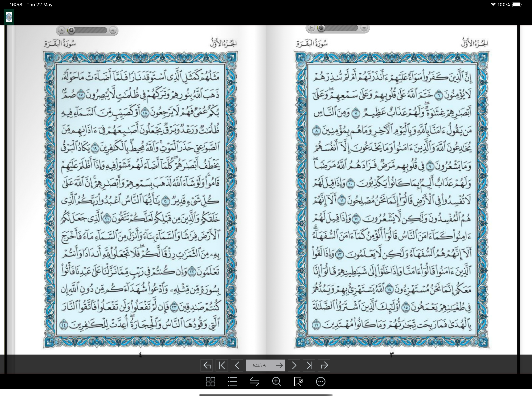Tap the verse 16 marker on right page
This screenshot has width=532, height=399.
[316, 325]
